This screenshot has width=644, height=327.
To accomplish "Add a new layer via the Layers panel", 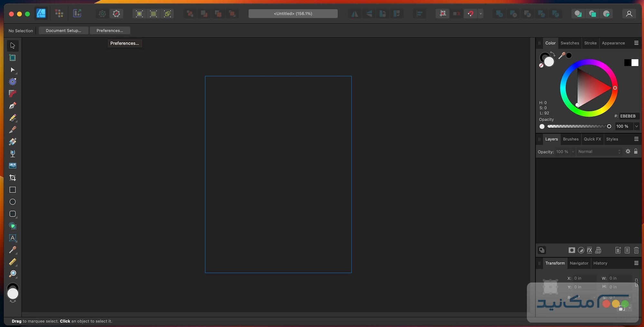I will (618, 250).
